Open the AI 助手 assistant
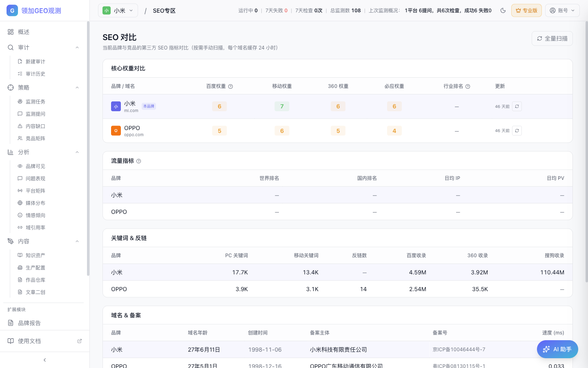The height and width of the screenshot is (368, 588). tap(557, 349)
